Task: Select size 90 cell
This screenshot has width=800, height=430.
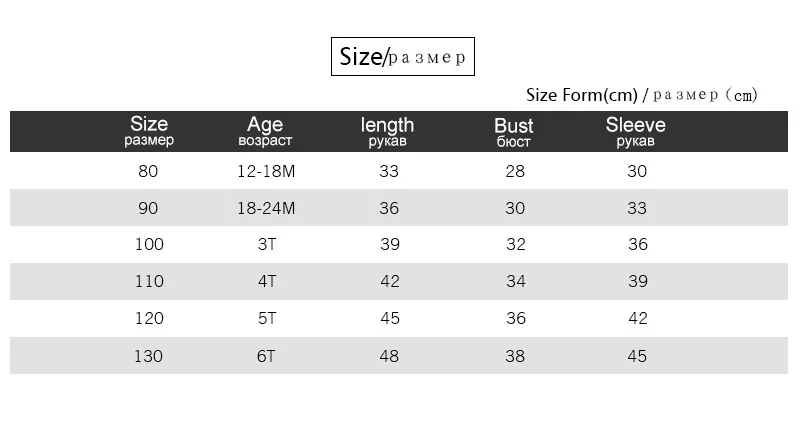Action: pos(149,208)
